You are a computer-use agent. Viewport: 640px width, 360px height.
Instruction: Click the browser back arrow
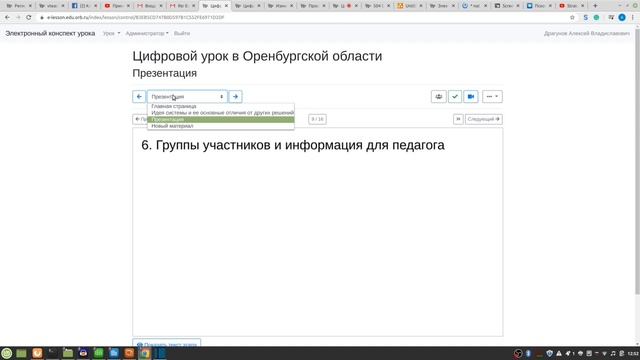[7, 18]
